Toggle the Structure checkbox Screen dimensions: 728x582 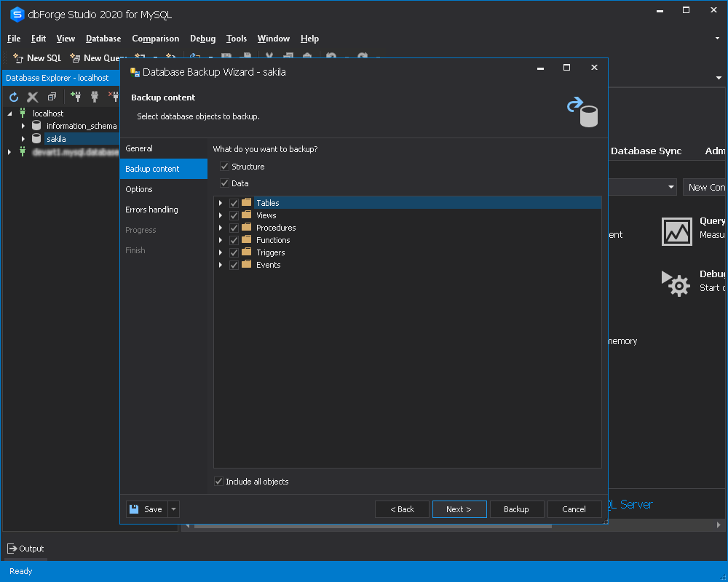224,166
